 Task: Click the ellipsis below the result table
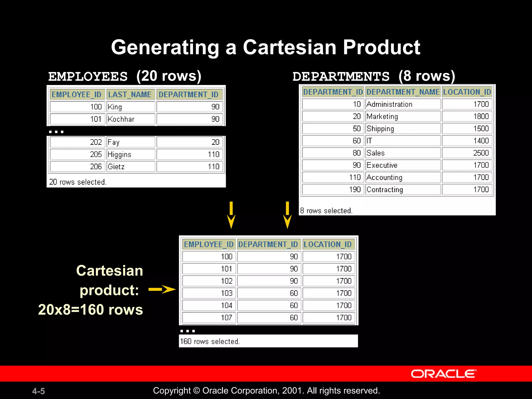[187, 331]
